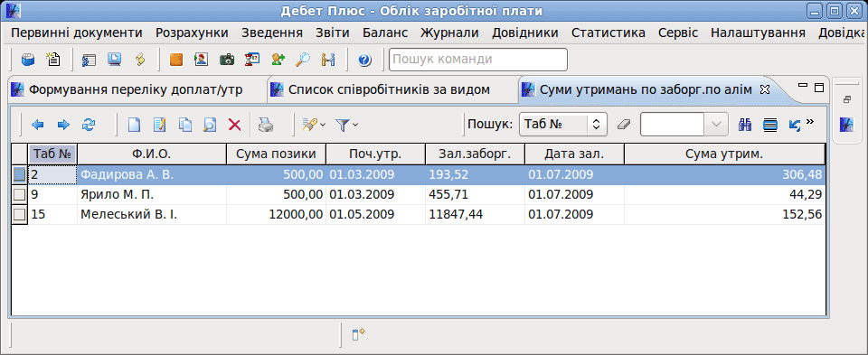Open the Зведення menu

coord(272,33)
